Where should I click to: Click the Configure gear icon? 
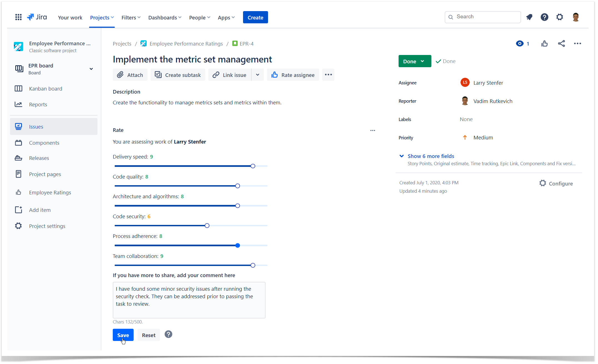[x=542, y=183]
